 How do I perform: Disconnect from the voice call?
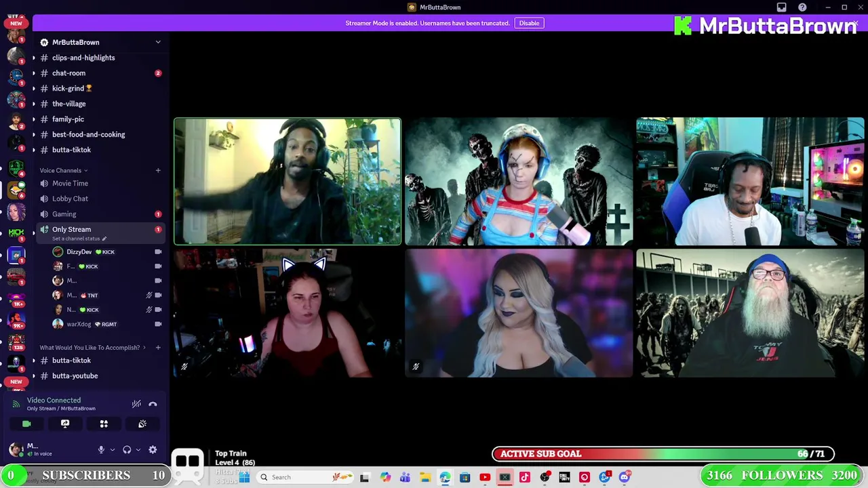click(x=153, y=404)
